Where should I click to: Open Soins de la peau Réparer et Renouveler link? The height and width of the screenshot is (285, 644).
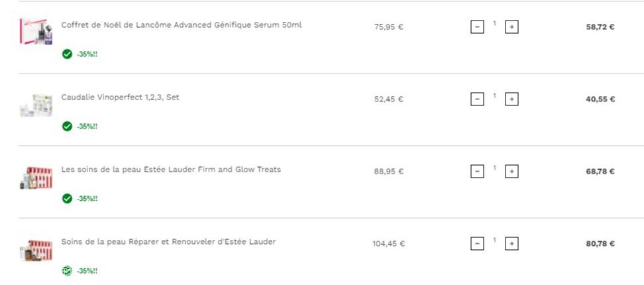tap(168, 242)
